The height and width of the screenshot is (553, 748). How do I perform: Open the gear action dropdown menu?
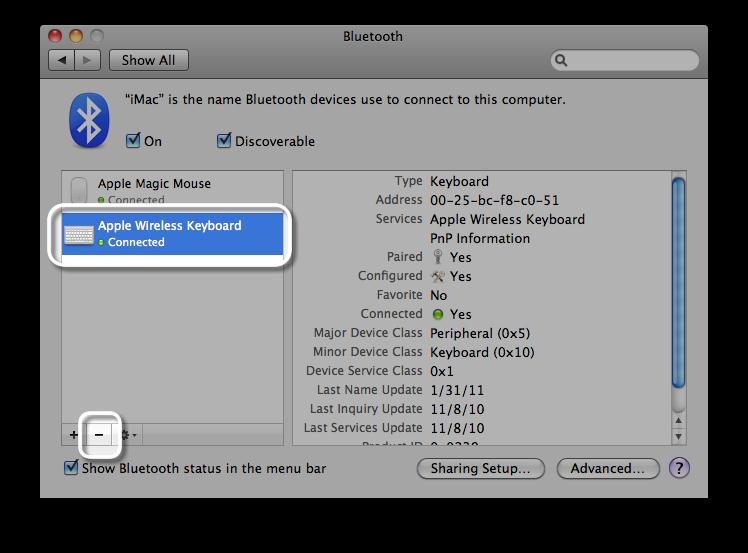[x=128, y=435]
